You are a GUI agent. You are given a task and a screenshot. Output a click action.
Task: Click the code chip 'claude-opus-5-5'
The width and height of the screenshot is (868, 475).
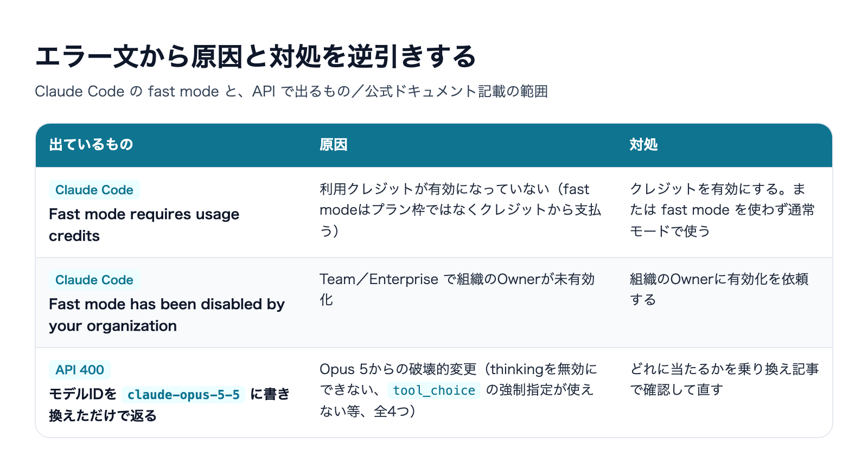tap(183, 394)
